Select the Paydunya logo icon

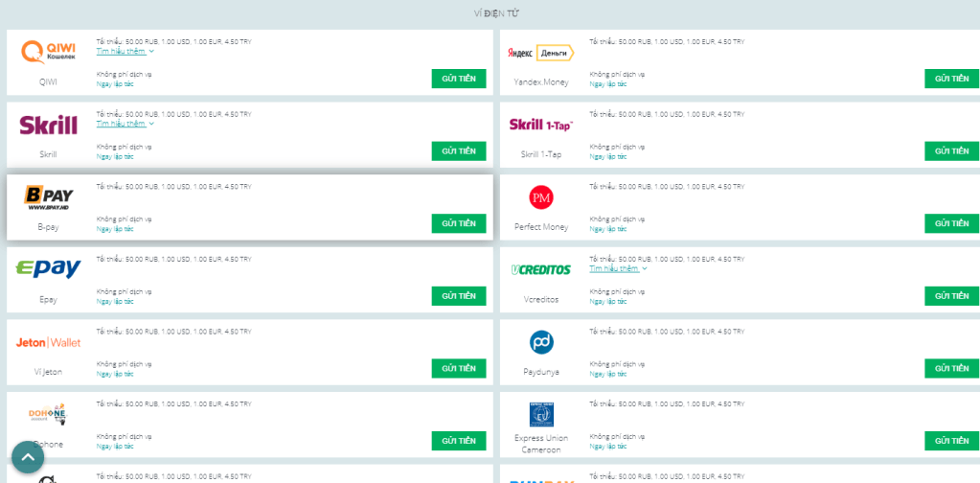pyautogui.click(x=541, y=341)
